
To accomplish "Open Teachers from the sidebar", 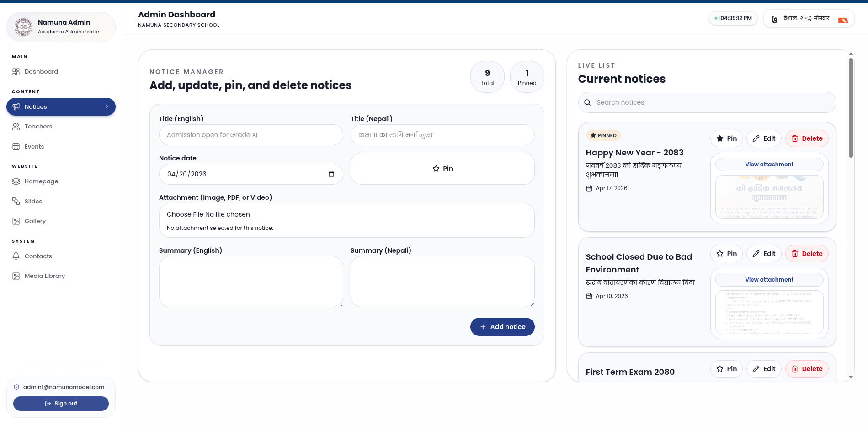I will tap(38, 127).
